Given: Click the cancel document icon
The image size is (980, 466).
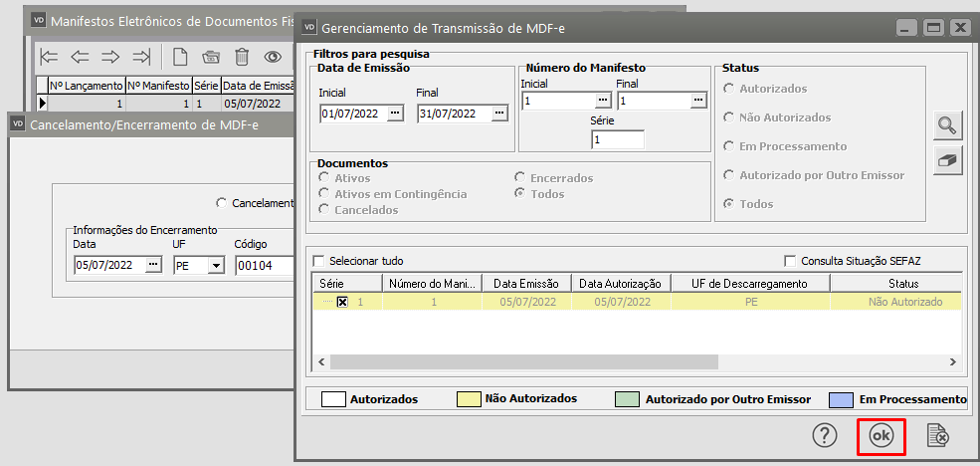Looking at the screenshot, I should coord(936,436).
